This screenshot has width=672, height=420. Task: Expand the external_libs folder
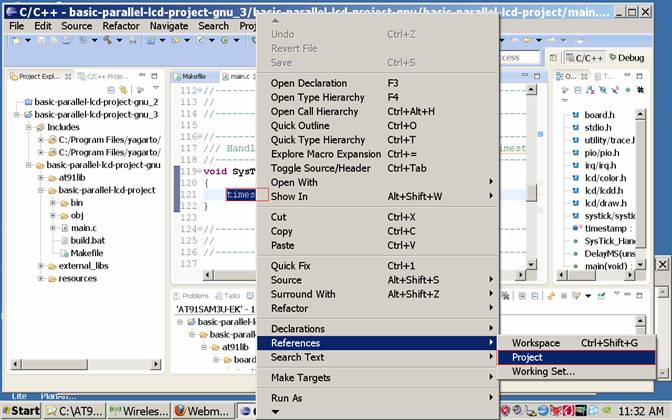(41, 266)
